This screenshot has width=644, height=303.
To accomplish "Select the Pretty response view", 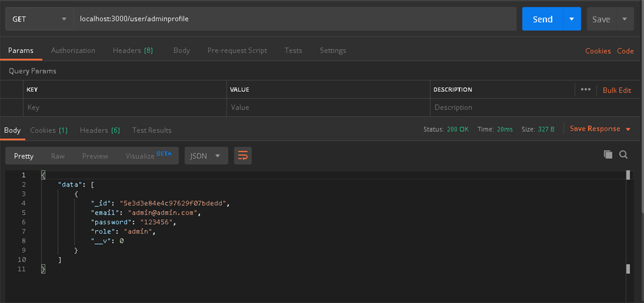I will click(x=24, y=156).
